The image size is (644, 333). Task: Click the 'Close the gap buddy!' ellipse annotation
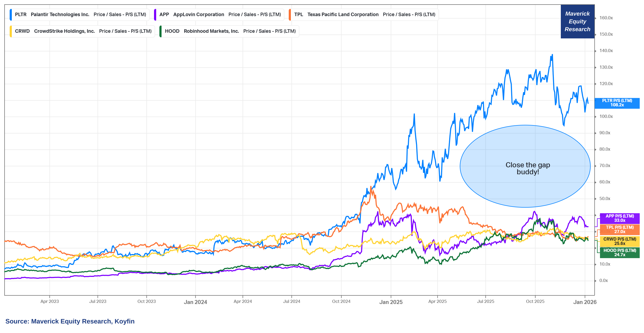[x=525, y=166]
